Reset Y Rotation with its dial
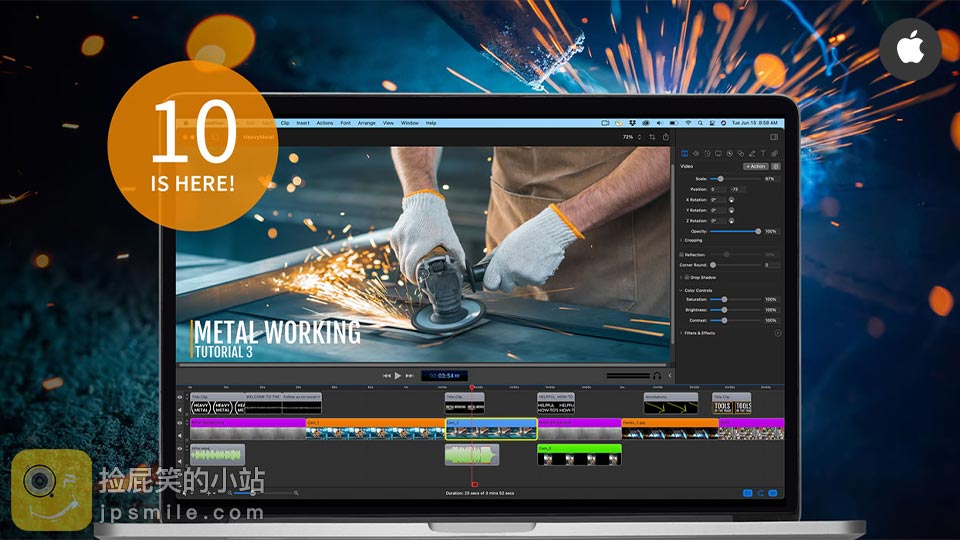Image resolution: width=960 pixels, height=540 pixels. (x=731, y=210)
